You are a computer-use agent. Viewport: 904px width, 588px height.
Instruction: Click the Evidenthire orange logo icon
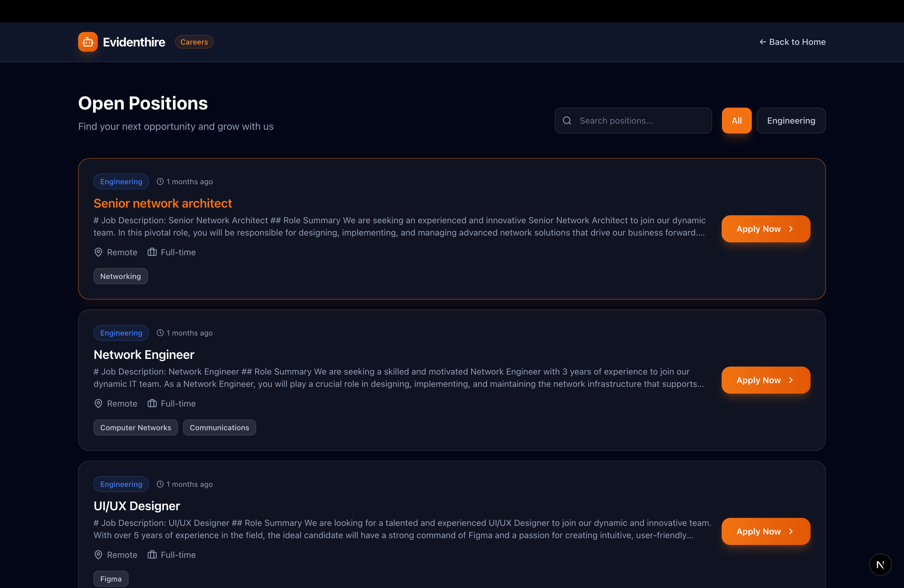pos(88,42)
